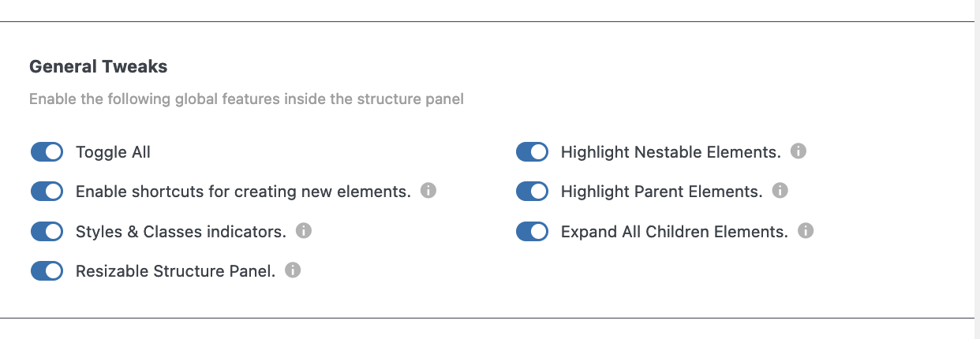The height and width of the screenshot is (339, 980).
Task: View info icon for Highlight Nestable Elements
Action: (x=799, y=151)
